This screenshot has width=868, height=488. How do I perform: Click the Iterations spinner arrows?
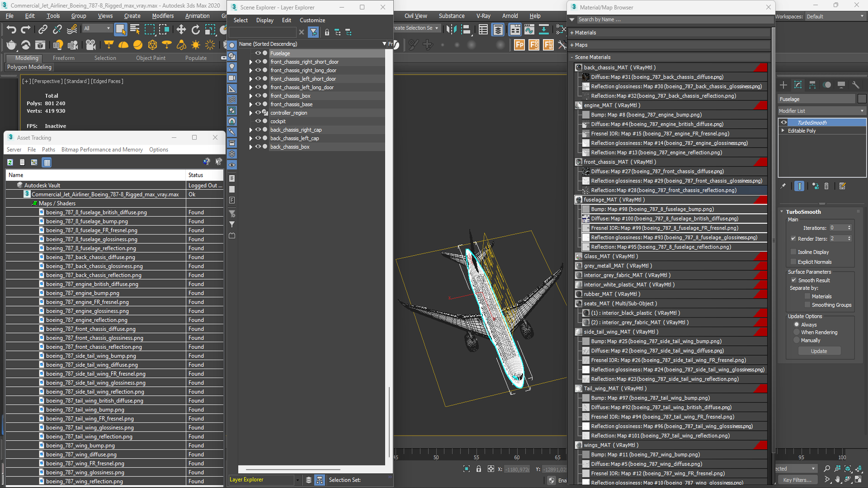pos(849,228)
